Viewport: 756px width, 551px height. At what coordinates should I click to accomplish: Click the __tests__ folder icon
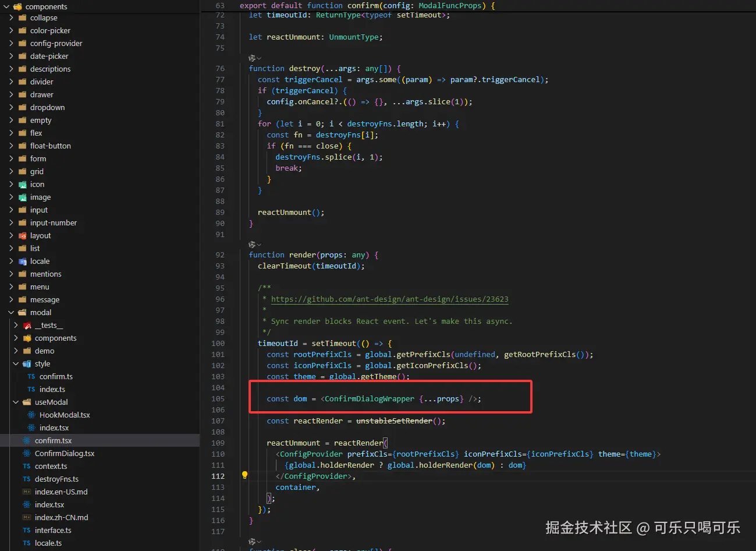27,325
